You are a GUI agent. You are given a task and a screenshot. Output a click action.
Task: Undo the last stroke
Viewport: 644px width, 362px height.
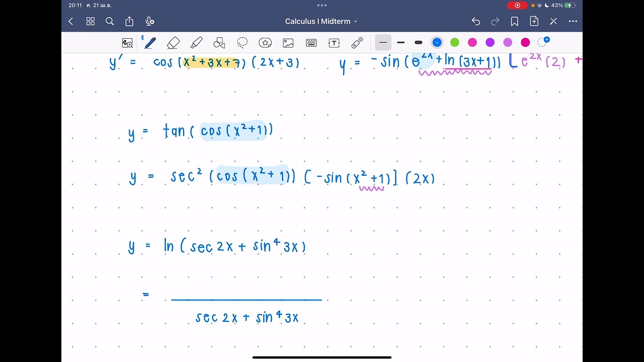click(x=475, y=21)
